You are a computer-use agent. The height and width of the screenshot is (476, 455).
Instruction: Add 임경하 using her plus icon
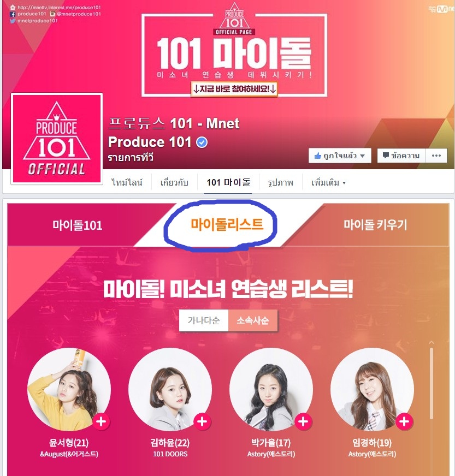pyautogui.click(x=404, y=421)
